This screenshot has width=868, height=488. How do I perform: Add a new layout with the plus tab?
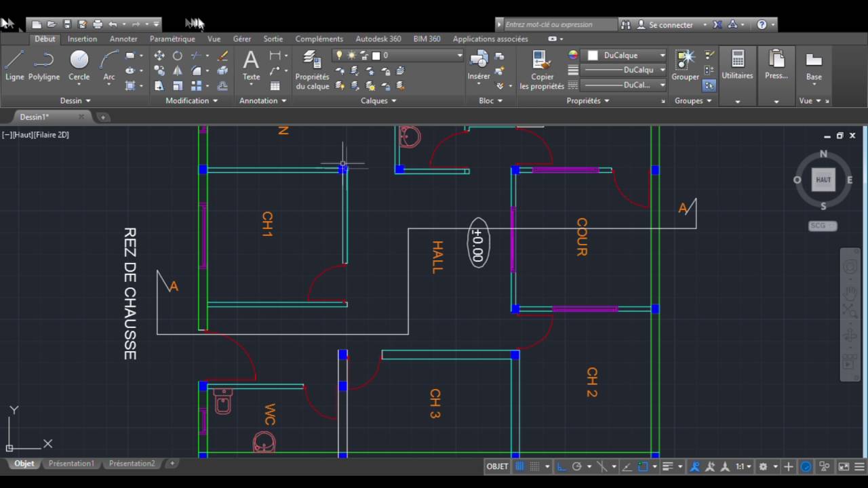point(172,464)
